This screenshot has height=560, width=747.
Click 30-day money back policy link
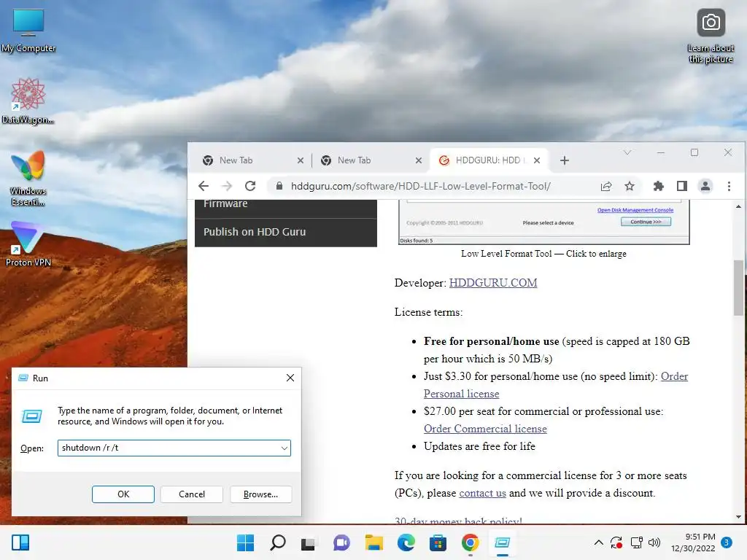click(x=458, y=521)
